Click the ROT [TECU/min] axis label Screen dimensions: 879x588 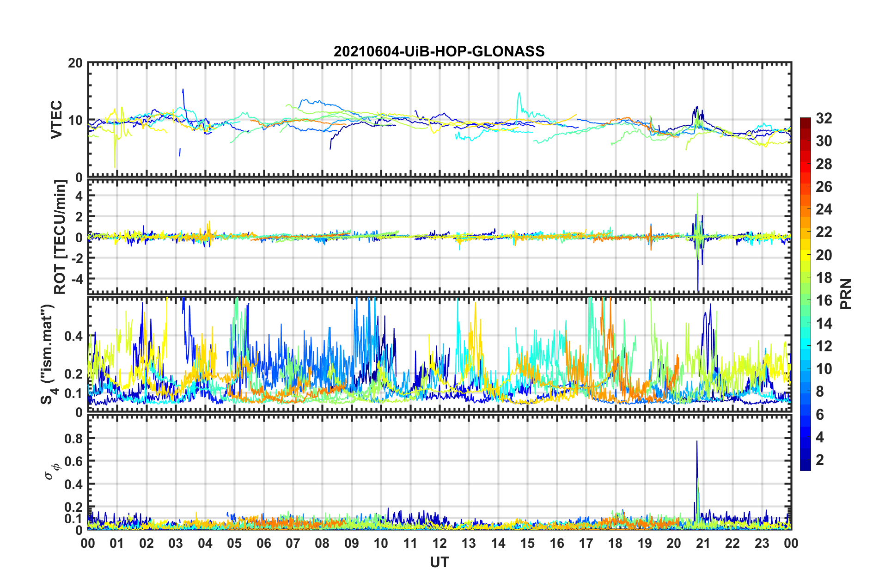tap(60, 237)
